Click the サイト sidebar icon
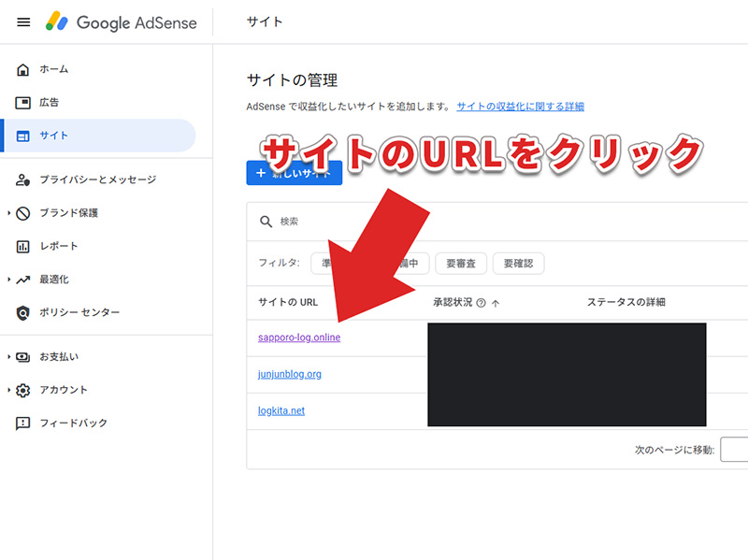 [x=22, y=136]
